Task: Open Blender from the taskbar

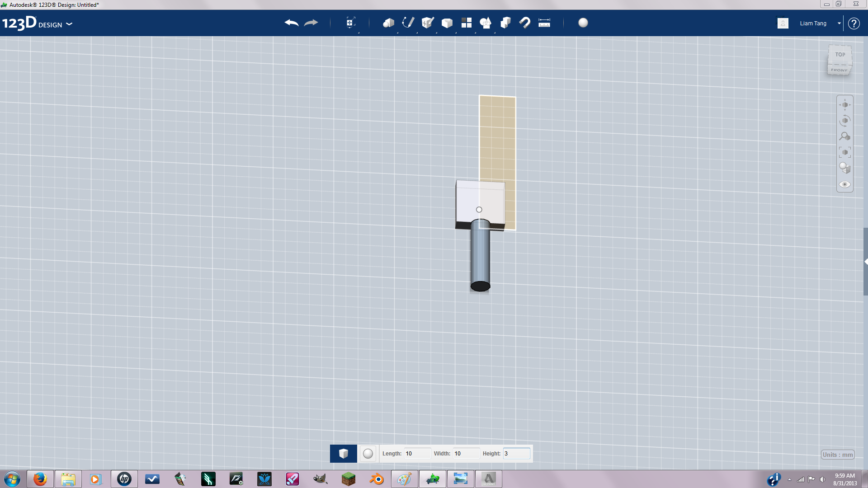Action: click(377, 479)
